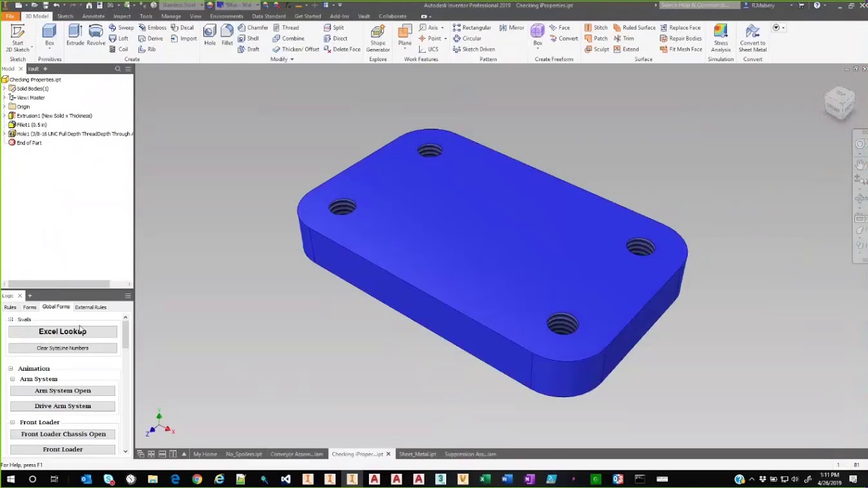Click Convert to Sheet Metal
Viewport: 868px width, 488px height.
(753, 38)
